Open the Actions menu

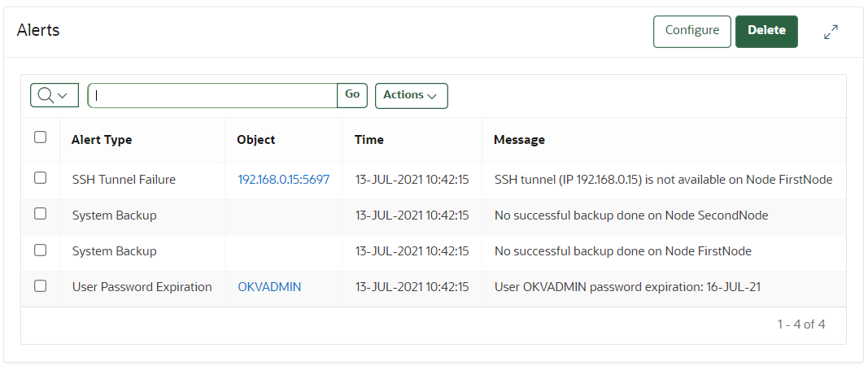(x=411, y=95)
